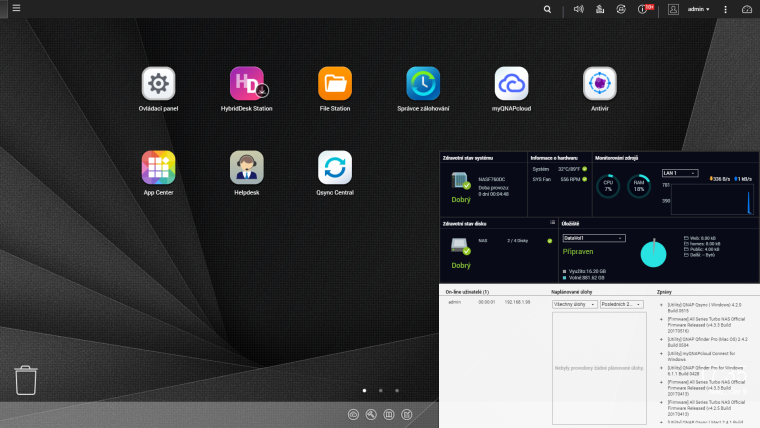Image resolution: width=760 pixels, height=428 pixels.
Task: Launch HybridDesk Station
Action: click(x=247, y=89)
